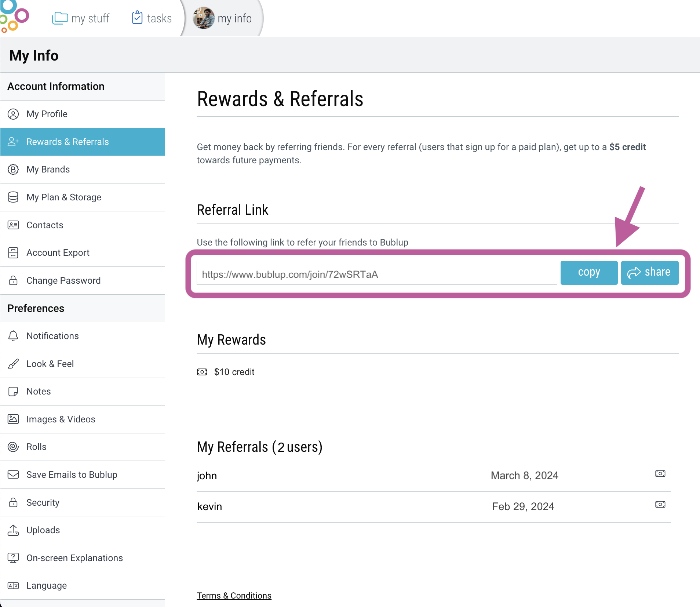Image resolution: width=700 pixels, height=607 pixels.
Task: Open My Brands page
Action: pyautogui.click(x=82, y=170)
